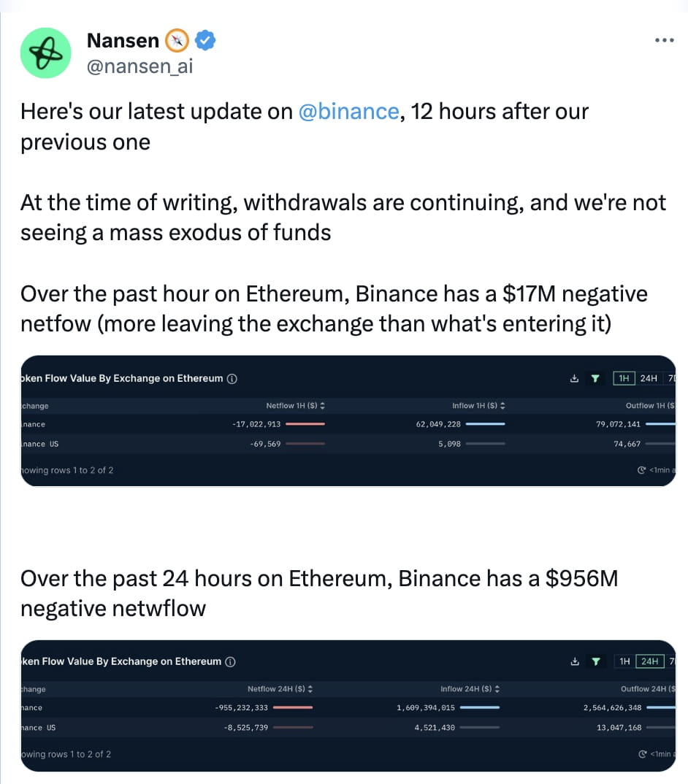688x784 pixels.
Task: Click the Nansen display name
Action: (x=123, y=41)
